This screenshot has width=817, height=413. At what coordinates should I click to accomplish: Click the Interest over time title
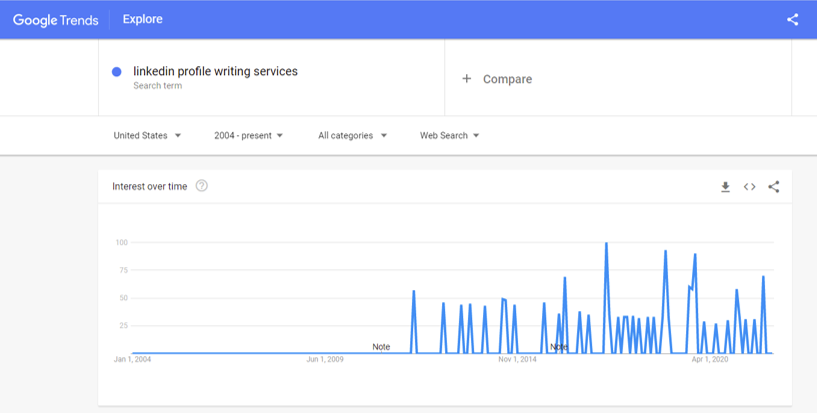point(150,186)
